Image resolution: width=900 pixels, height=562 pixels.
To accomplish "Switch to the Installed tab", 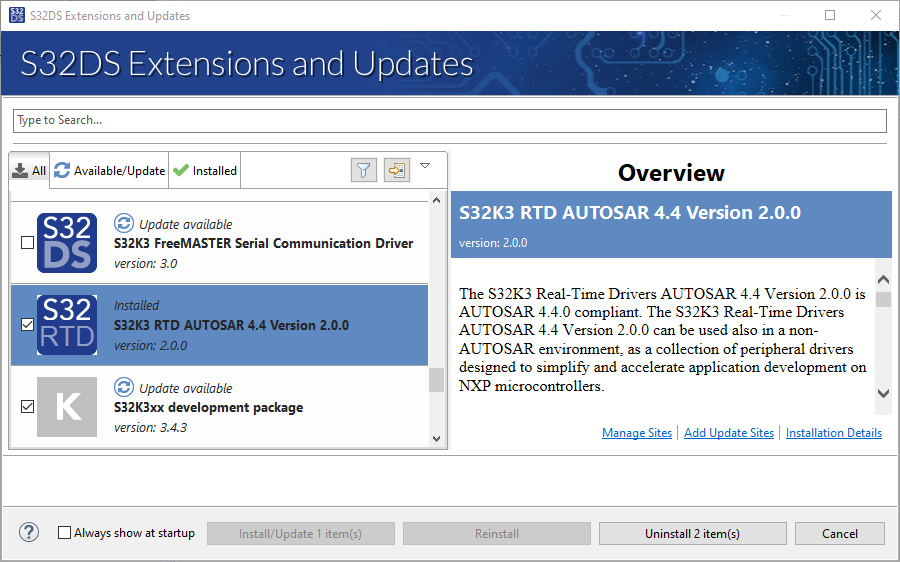I will tap(205, 170).
